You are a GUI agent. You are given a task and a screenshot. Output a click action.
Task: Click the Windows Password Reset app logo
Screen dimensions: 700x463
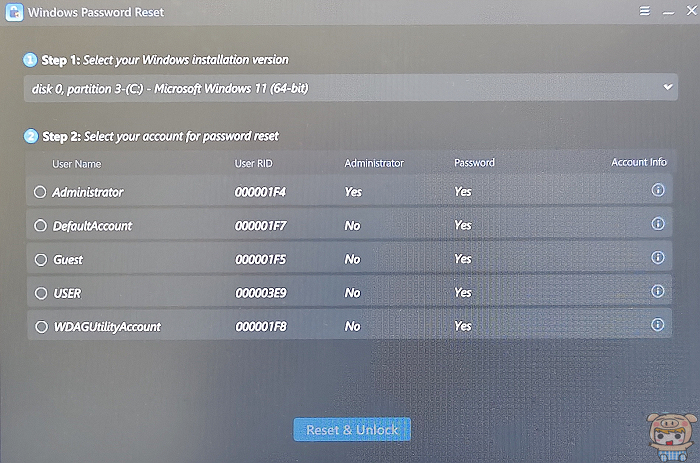click(x=12, y=12)
